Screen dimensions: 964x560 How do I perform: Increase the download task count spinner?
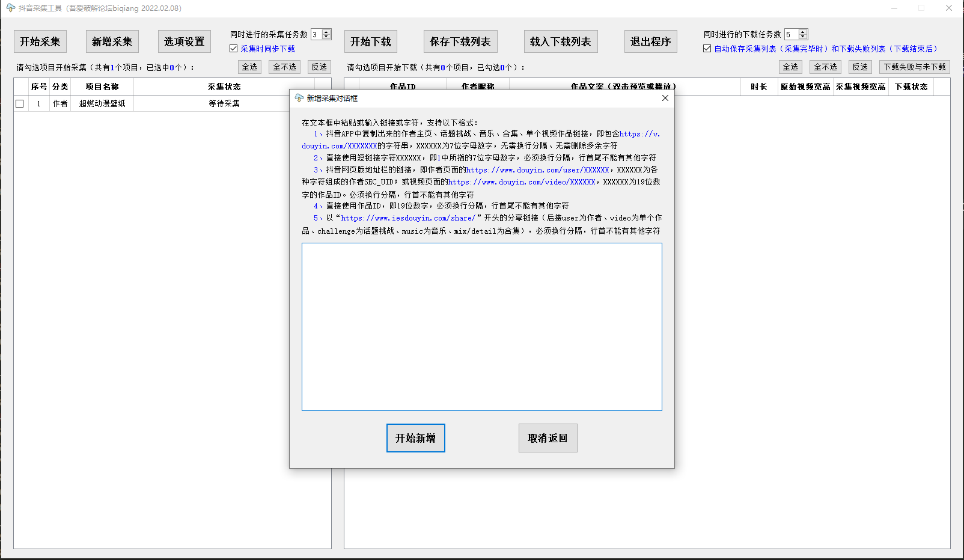pyautogui.click(x=803, y=32)
